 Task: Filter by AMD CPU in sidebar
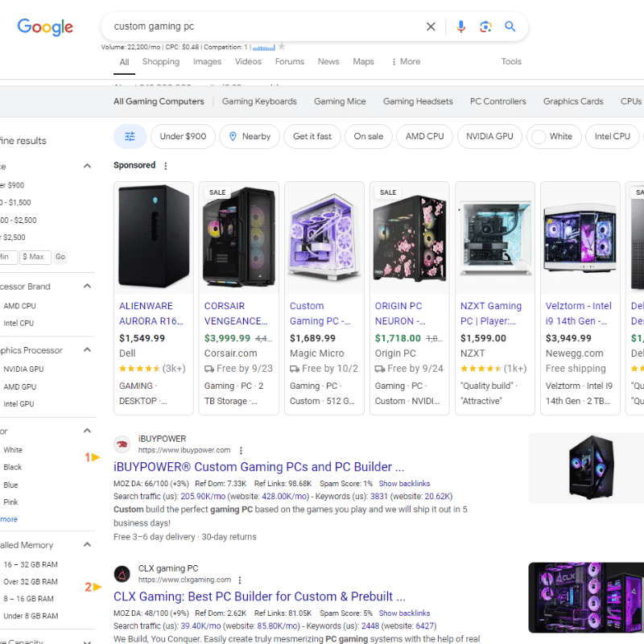coord(19,306)
